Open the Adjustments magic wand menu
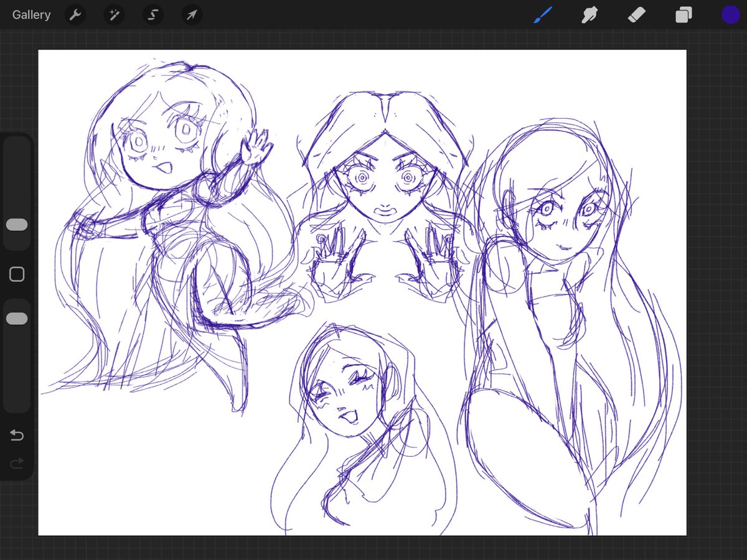 point(114,15)
